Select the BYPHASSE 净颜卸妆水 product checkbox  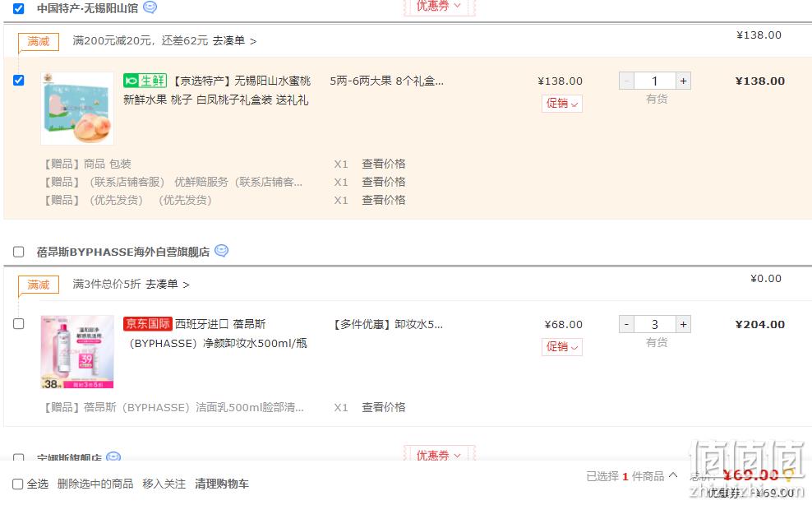click(x=19, y=324)
